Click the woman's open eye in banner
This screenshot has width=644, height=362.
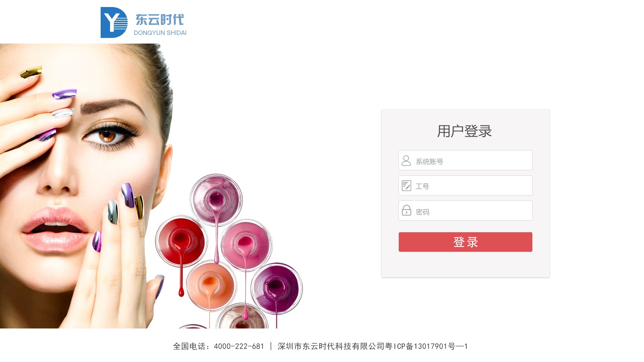click(108, 136)
